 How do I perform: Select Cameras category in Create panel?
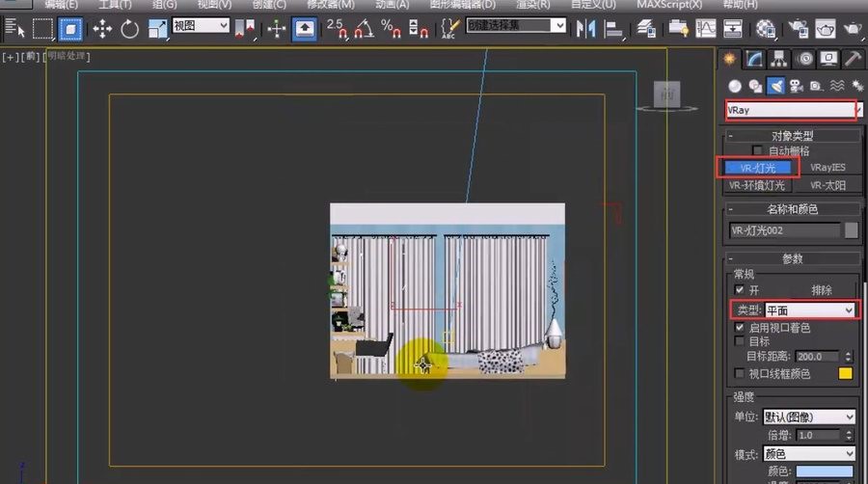[x=796, y=86]
